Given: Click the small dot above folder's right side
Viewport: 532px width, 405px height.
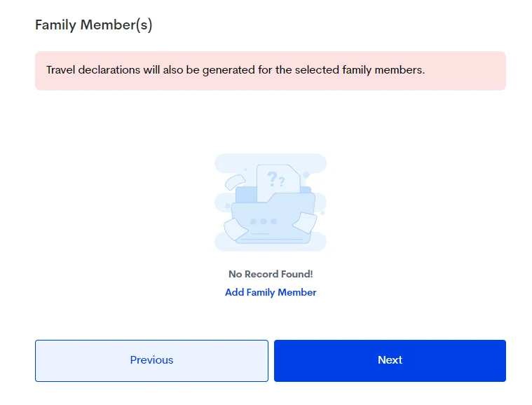Looking at the screenshot, I should click(x=306, y=174).
